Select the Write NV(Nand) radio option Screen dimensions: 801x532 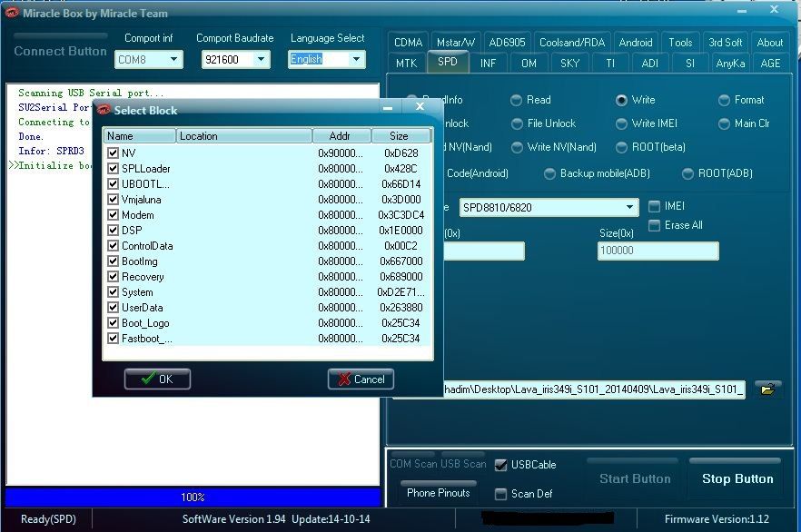click(x=517, y=147)
